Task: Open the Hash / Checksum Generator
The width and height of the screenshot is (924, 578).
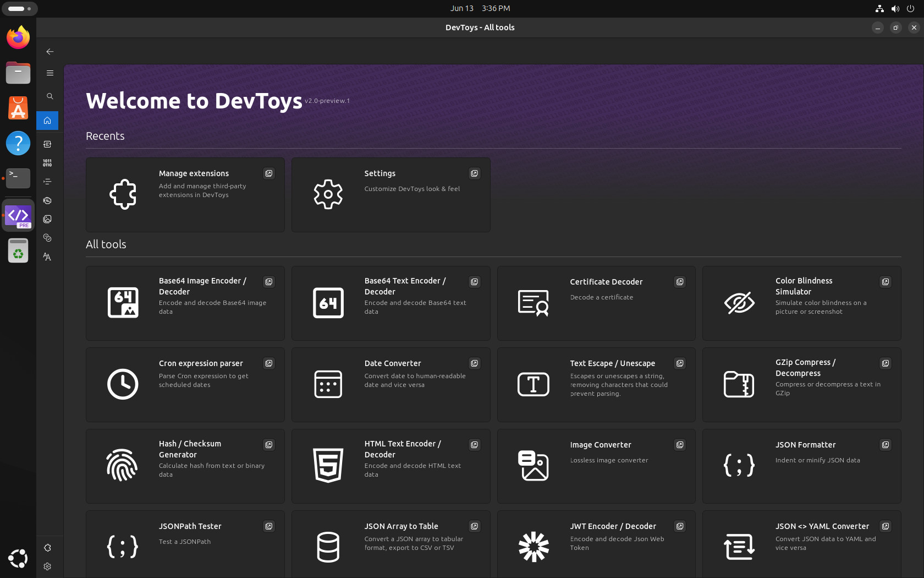Action: 185,466
